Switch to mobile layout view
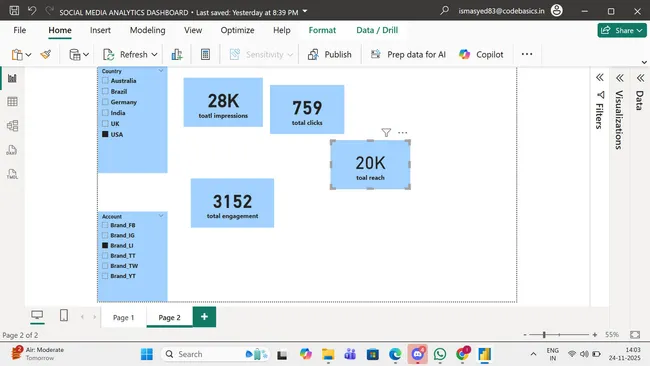 64,315
